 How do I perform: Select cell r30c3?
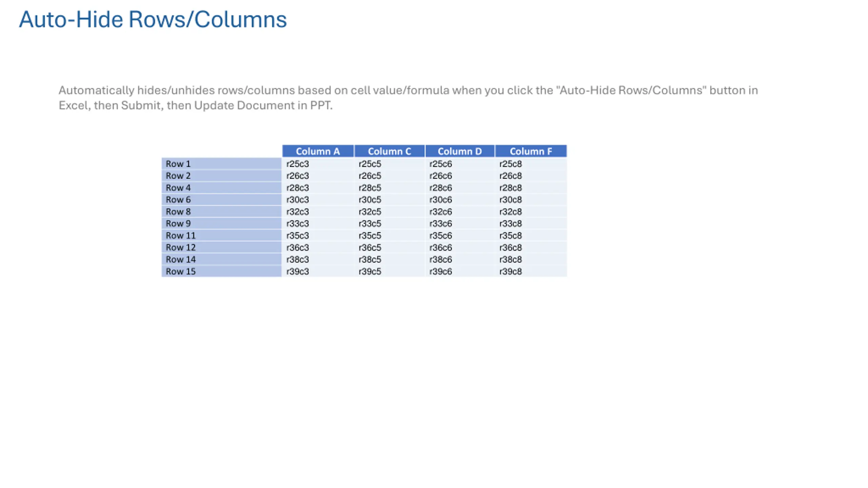point(318,199)
